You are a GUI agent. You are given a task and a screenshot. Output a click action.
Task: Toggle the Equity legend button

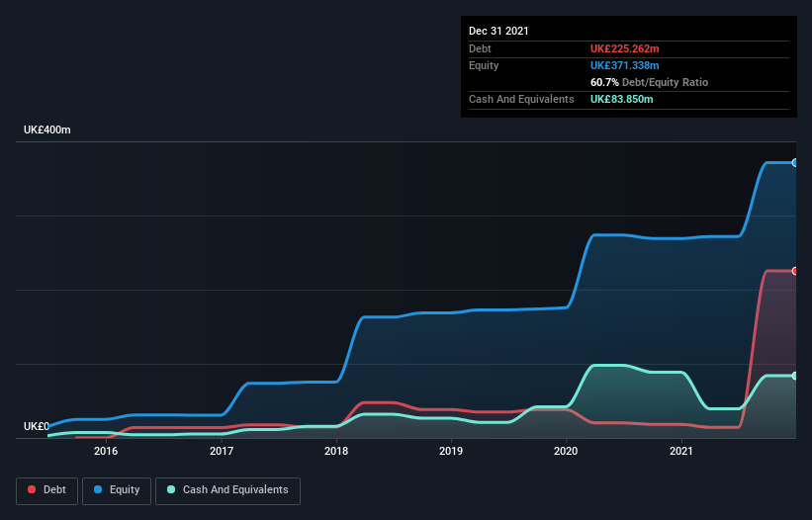tap(117, 490)
